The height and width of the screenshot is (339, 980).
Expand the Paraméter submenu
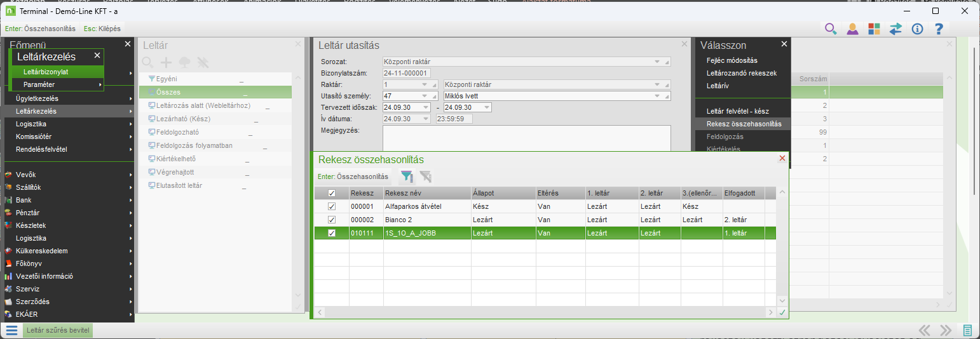[58, 84]
